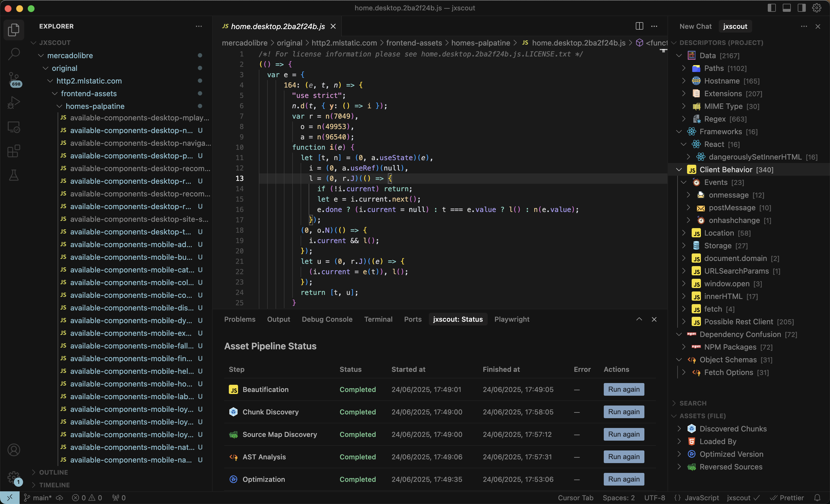Run AST Analysis again
The image size is (830, 504).
pyautogui.click(x=624, y=457)
